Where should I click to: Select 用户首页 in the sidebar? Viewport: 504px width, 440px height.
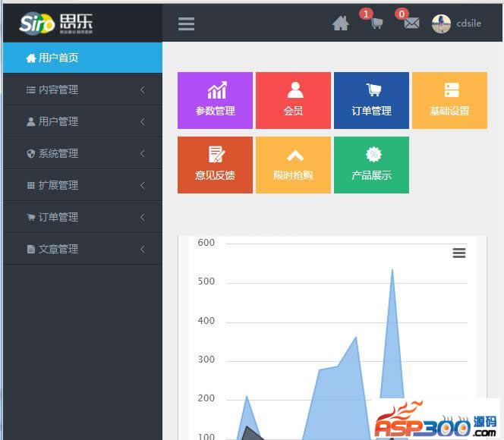tap(83, 58)
